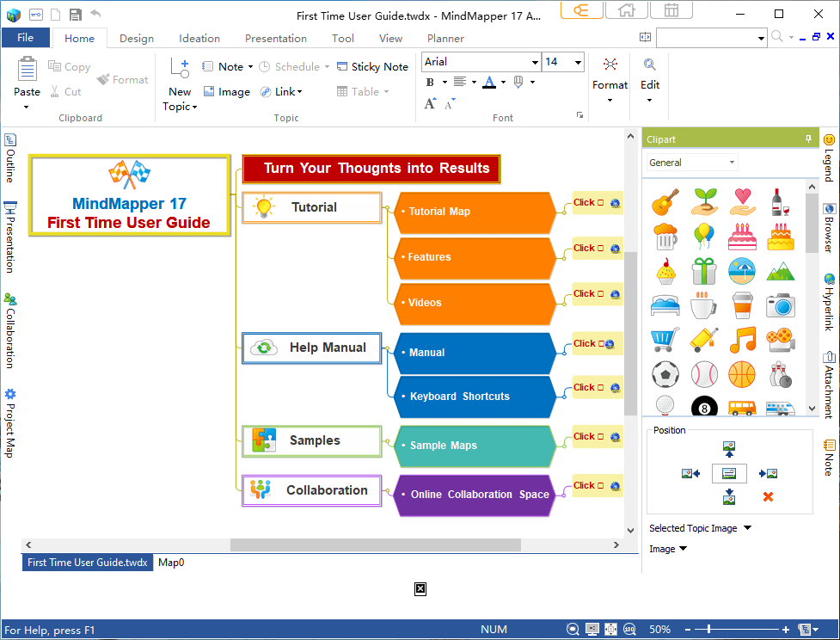Click the Shrink Font icon
Image resolution: width=840 pixels, height=640 pixels.
point(450,103)
